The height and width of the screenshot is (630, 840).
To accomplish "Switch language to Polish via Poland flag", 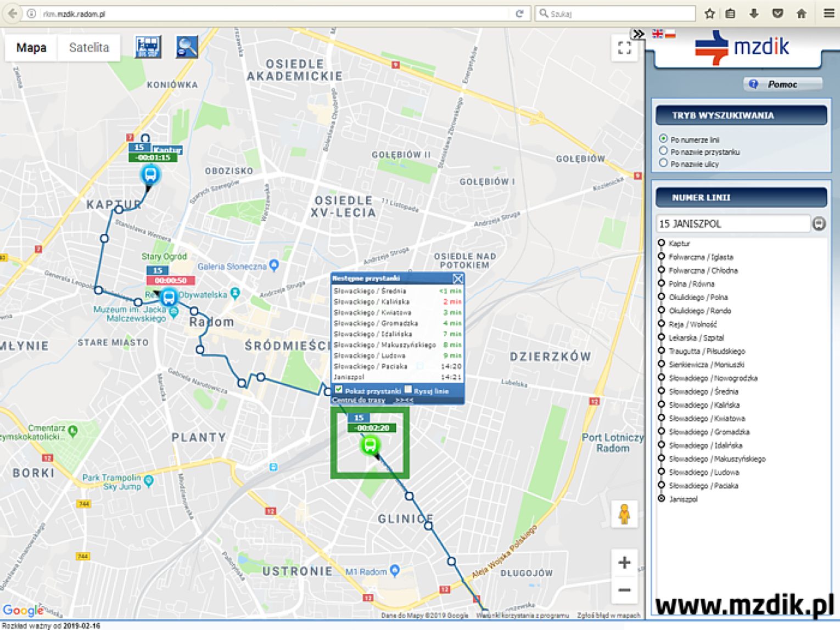I will (670, 34).
